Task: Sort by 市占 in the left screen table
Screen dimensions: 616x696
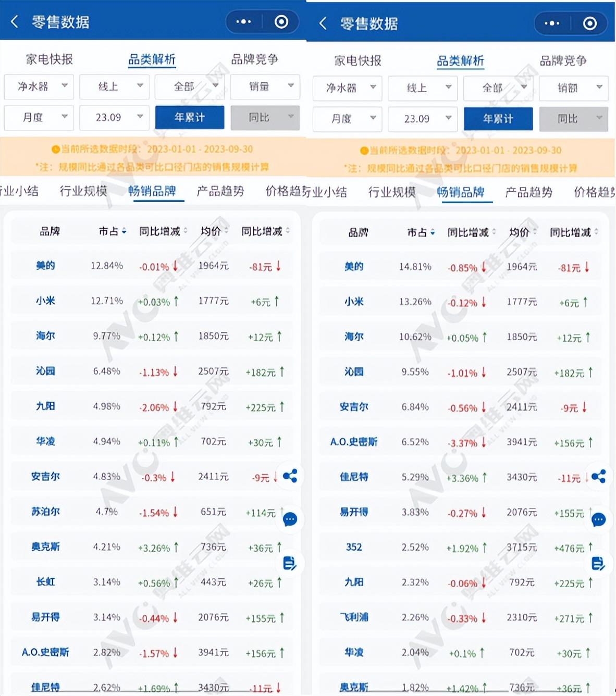Action: tap(113, 231)
